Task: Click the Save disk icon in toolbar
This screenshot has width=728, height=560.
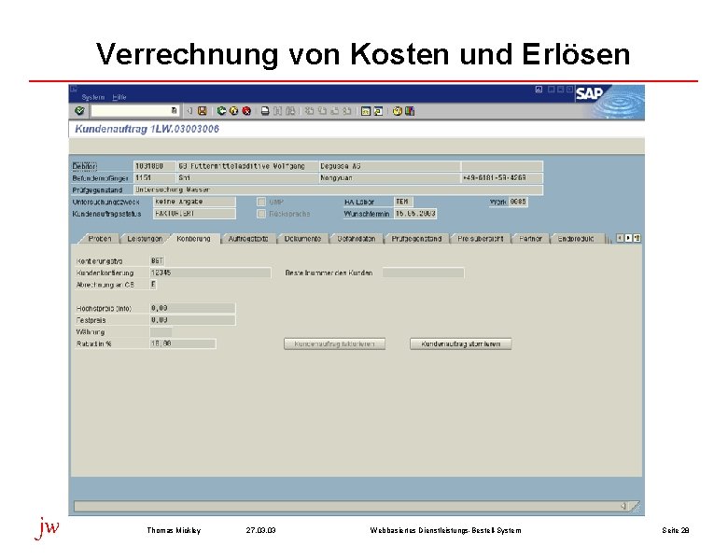Action: click(202, 111)
